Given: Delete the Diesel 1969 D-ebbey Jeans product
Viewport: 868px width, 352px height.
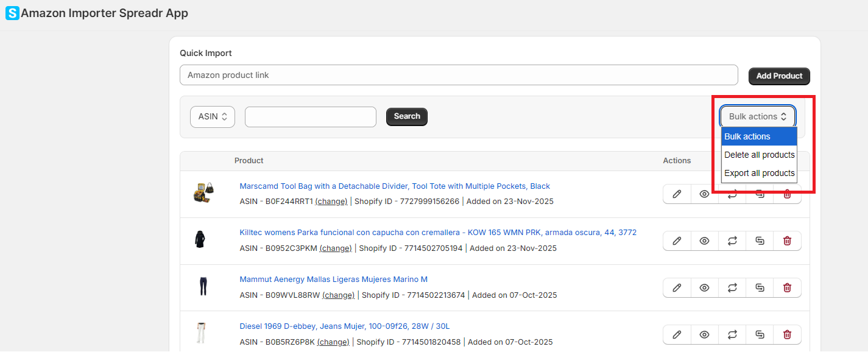Looking at the screenshot, I should coord(787,334).
